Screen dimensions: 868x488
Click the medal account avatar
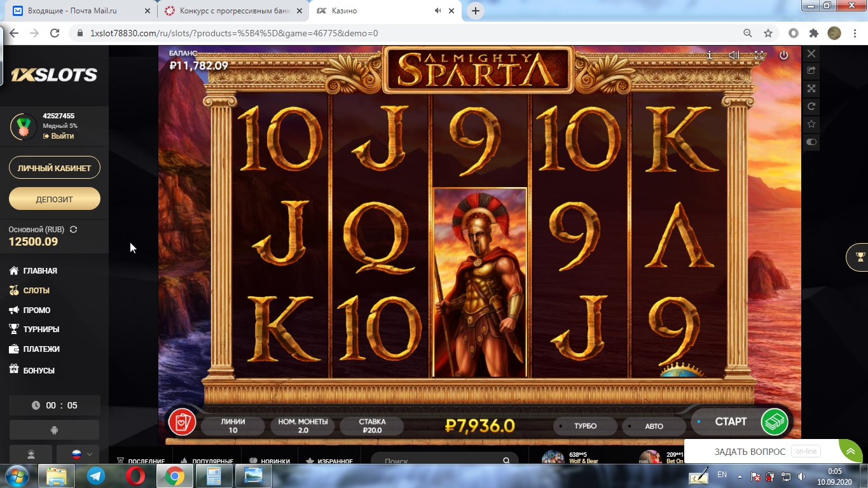pos(23,127)
